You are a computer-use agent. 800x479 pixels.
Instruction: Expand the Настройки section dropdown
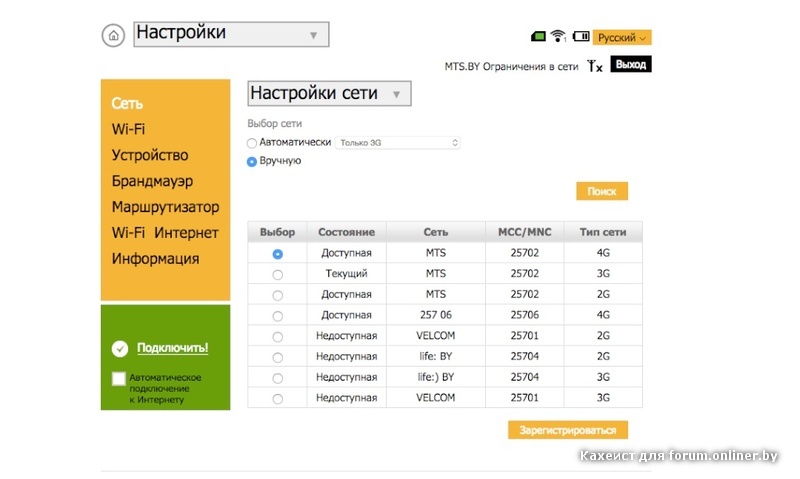(x=231, y=34)
